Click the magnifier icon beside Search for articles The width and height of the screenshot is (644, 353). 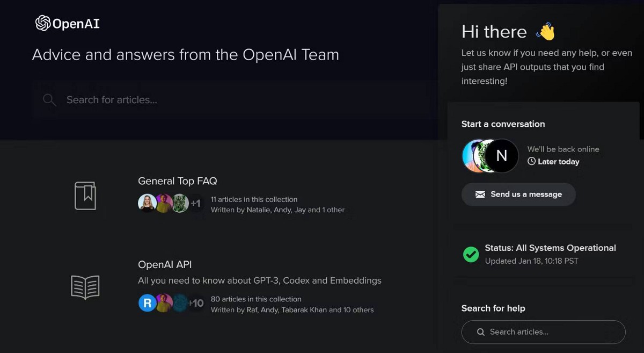[x=49, y=100]
